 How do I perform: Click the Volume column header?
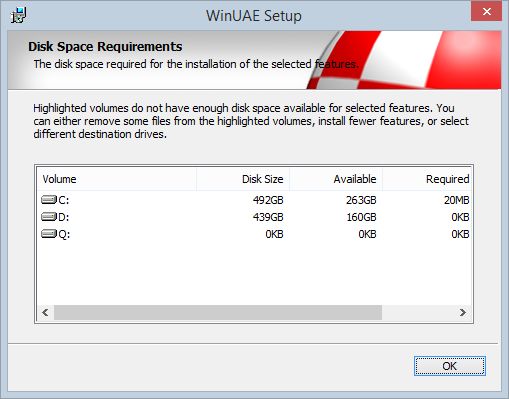tap(117, 179)
